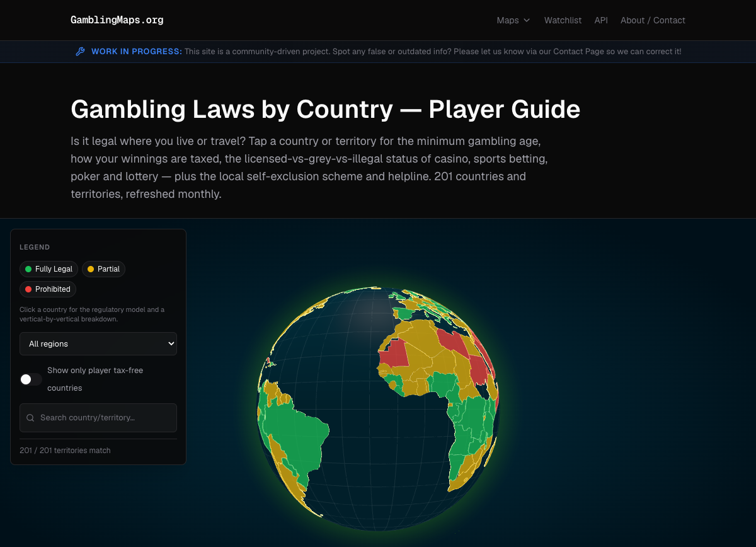Click the green Fully Legal color dot
This screenshot has height=547, width=756.
tap(28, 269)
